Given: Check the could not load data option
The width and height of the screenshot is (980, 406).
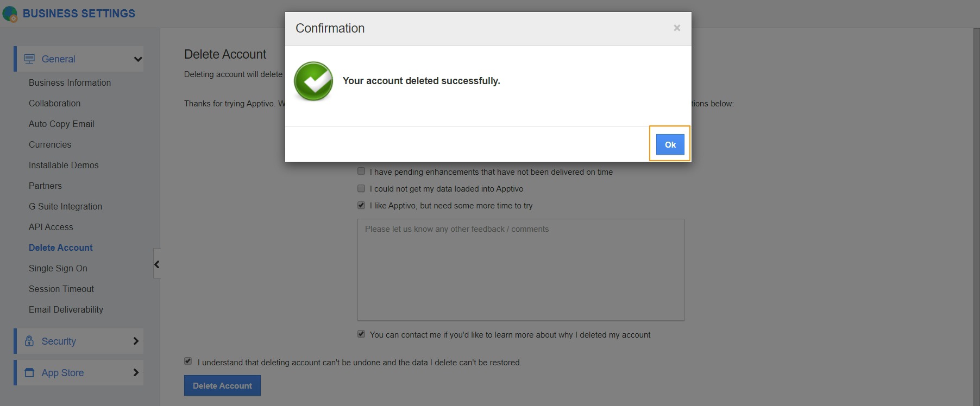Looking at the screenshot, I should click(361, 188).
